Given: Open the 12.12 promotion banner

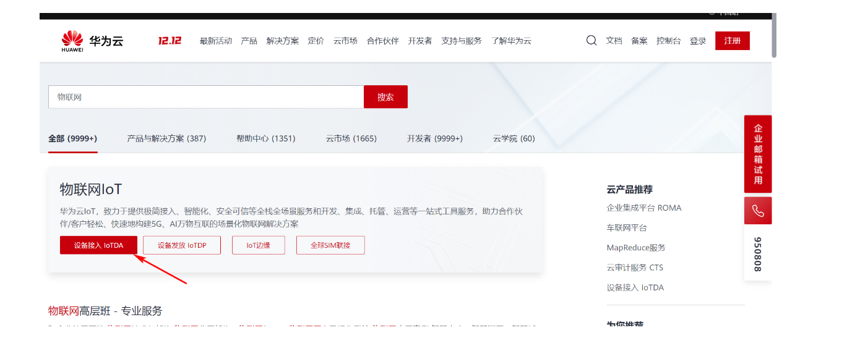Looking at the screenshot, I should tap(170, 41).
